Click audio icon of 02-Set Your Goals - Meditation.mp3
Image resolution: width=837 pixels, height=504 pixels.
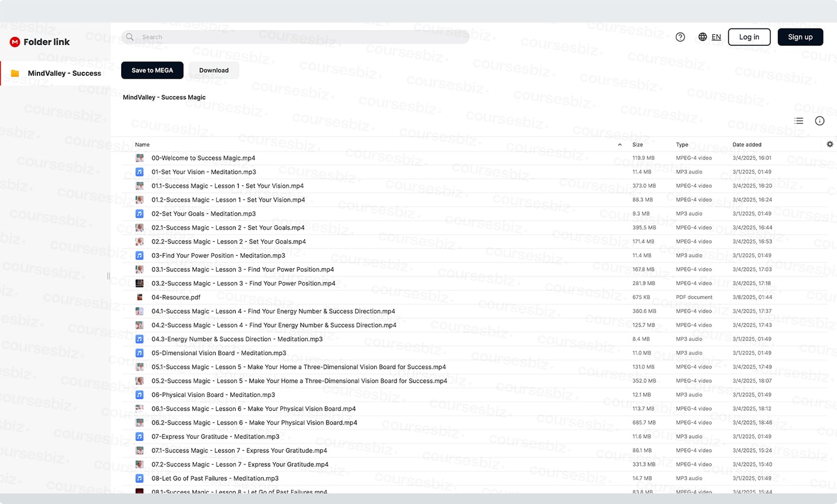pyautogui.click(x=139, y=214)
